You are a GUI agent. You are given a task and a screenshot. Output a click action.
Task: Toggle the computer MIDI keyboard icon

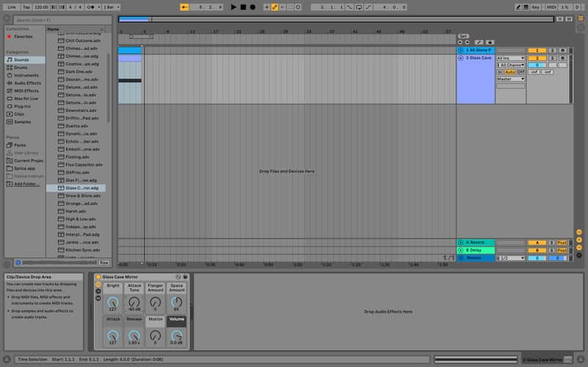tap(526, 7)
